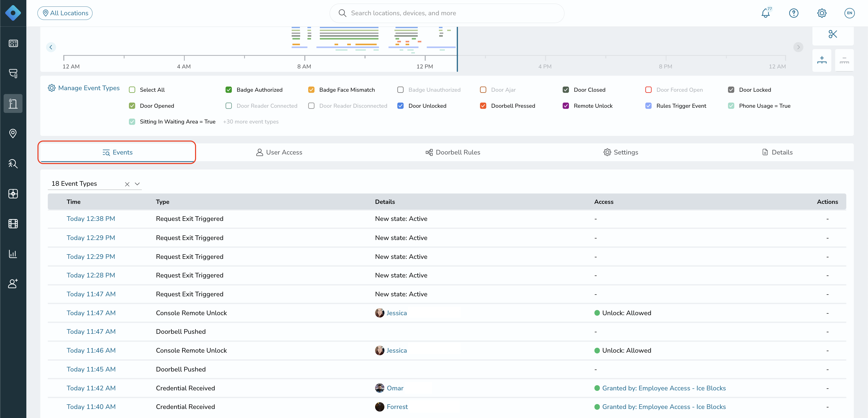Click the blue timeline playhead marker

coord(457,49)
